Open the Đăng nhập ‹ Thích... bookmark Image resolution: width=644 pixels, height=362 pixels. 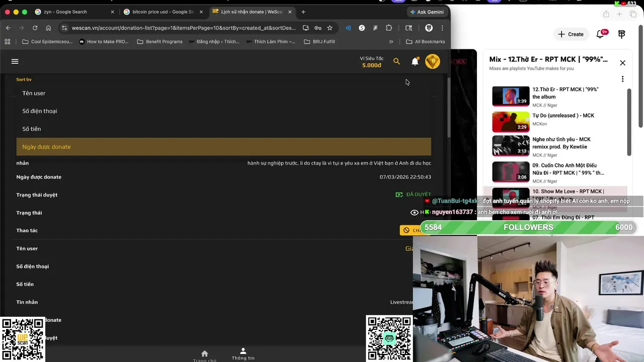point(214,42)
